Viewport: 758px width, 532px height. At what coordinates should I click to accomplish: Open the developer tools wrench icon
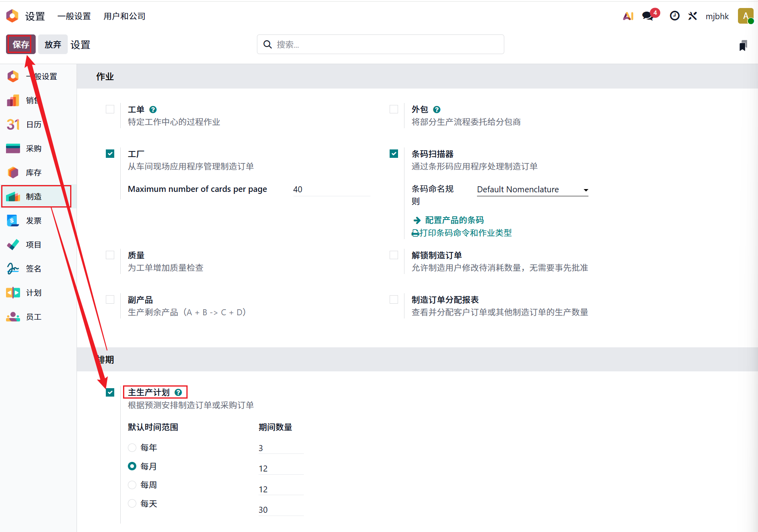point(693,16)
